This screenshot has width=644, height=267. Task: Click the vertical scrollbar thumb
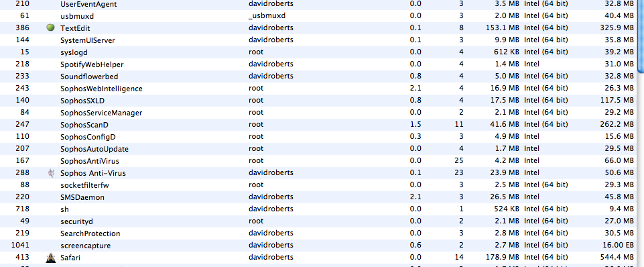point(640,36)
